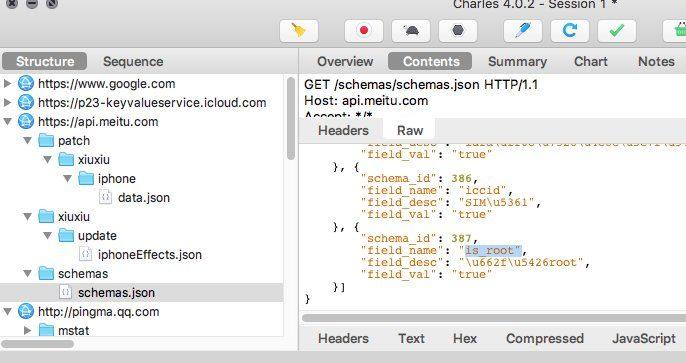The height and width of the screenshot is (363, 686).
Task: Clear the session with the broom icon
Action: [299, 31]
